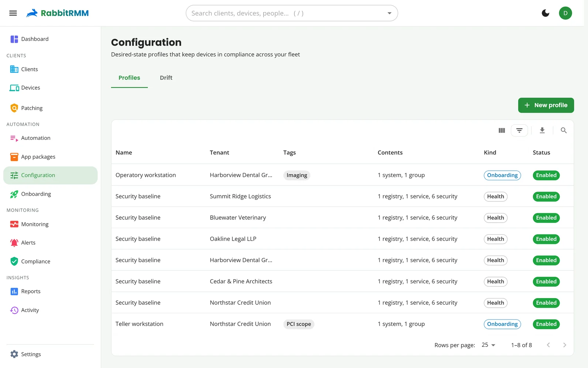Screen dimensions: 588x368
Task: Sort by the Tenant column header
Action: (219, 152)
